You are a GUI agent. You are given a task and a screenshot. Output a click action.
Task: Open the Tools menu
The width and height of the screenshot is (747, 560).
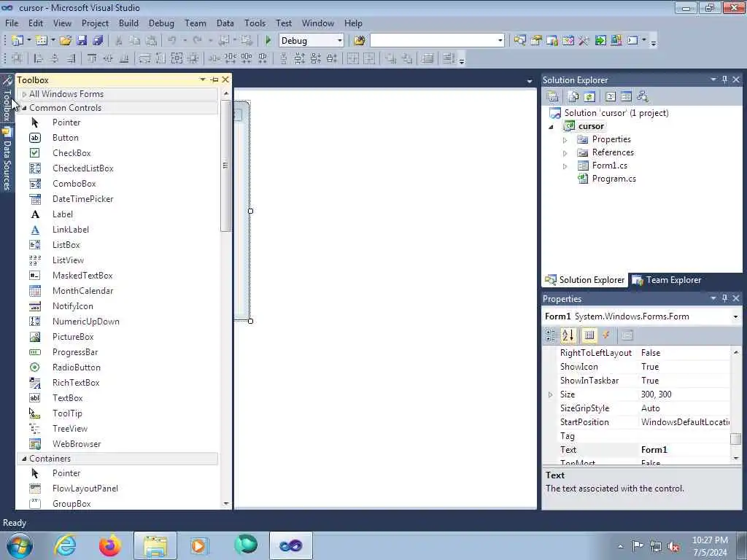[x=255, y=23]
